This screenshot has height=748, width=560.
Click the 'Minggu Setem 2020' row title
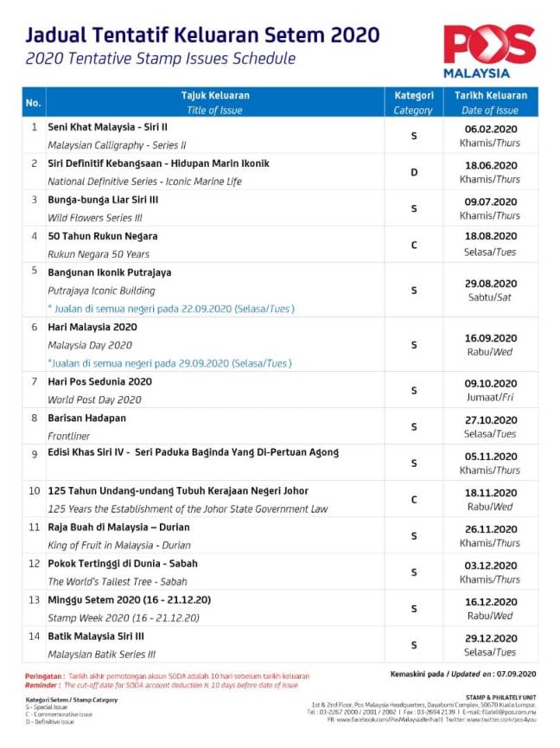pos(130,599)
